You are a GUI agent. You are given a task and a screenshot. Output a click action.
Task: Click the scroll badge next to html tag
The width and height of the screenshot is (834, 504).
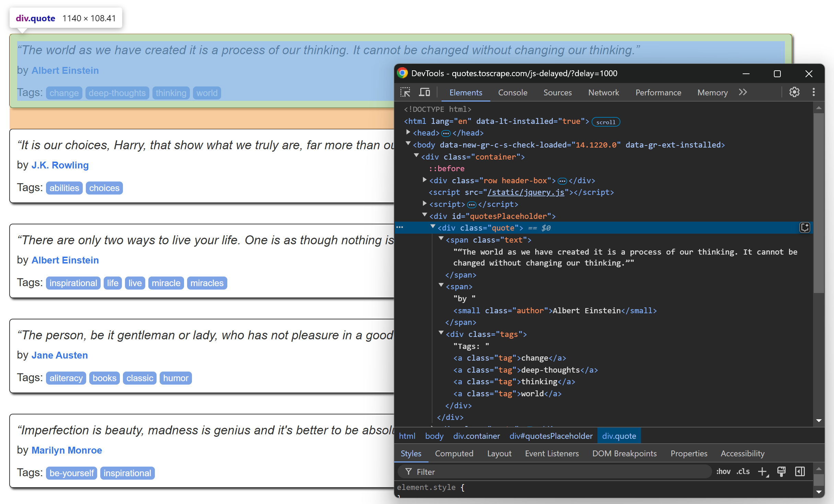point(605,122)
